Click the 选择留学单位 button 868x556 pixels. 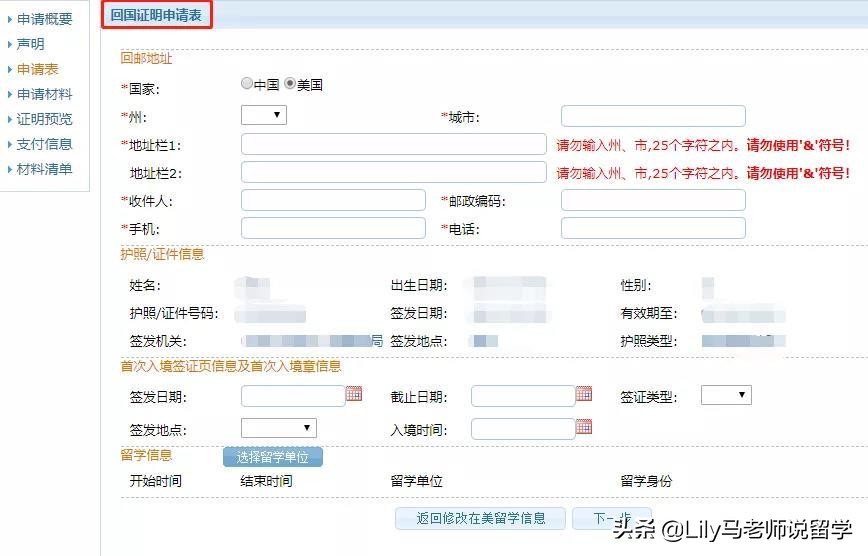(x=273, y=457)
